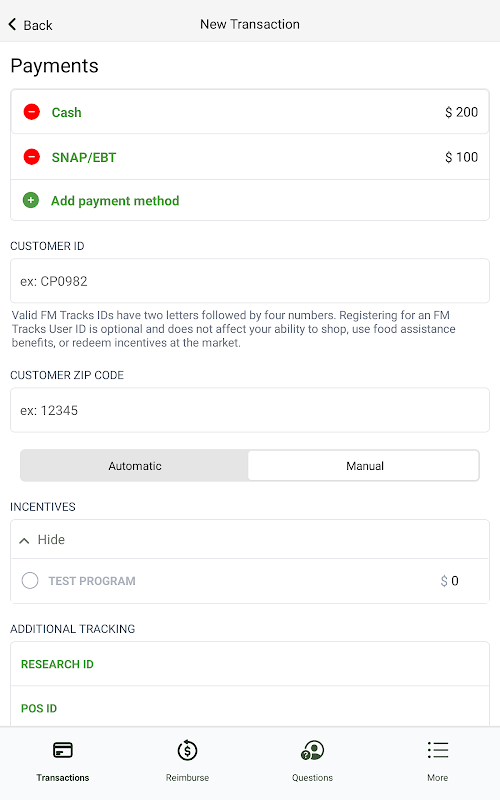Expand the POS ID tracking row
The height and width of the screenshot is (800, 500).
(250, 707)
